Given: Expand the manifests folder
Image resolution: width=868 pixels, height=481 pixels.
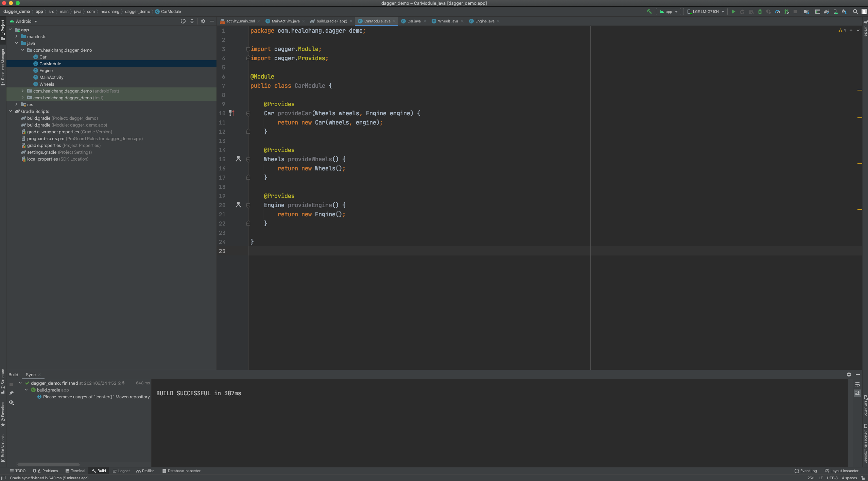Looking at the screenshot, I should click(x=16, y=36).
